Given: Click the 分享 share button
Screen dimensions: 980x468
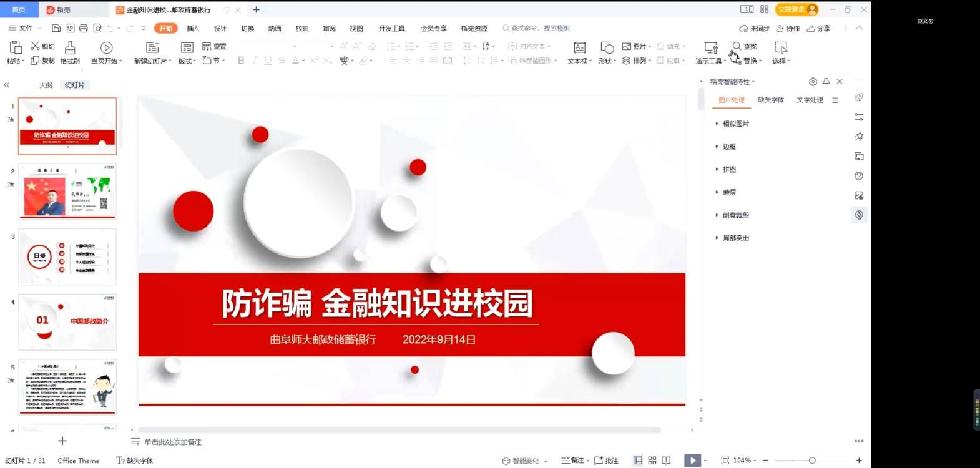Looking at the screenshot, I should point(819,28).
